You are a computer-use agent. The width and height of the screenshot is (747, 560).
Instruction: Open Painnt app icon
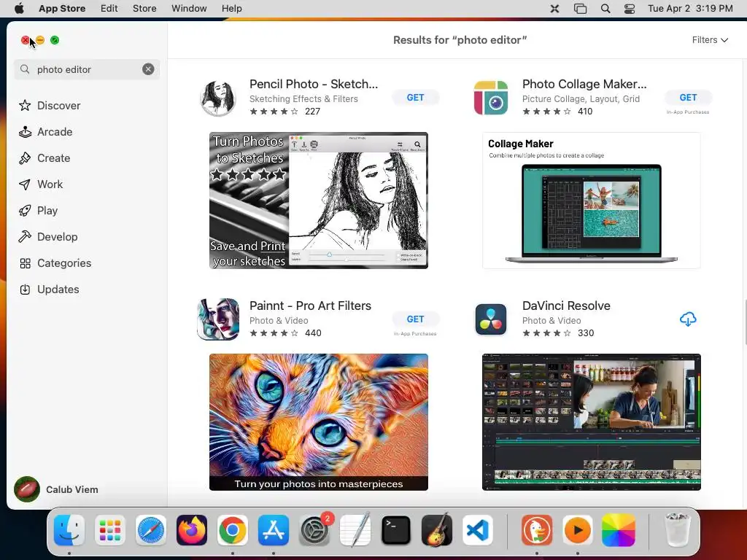tap(217, 319)
